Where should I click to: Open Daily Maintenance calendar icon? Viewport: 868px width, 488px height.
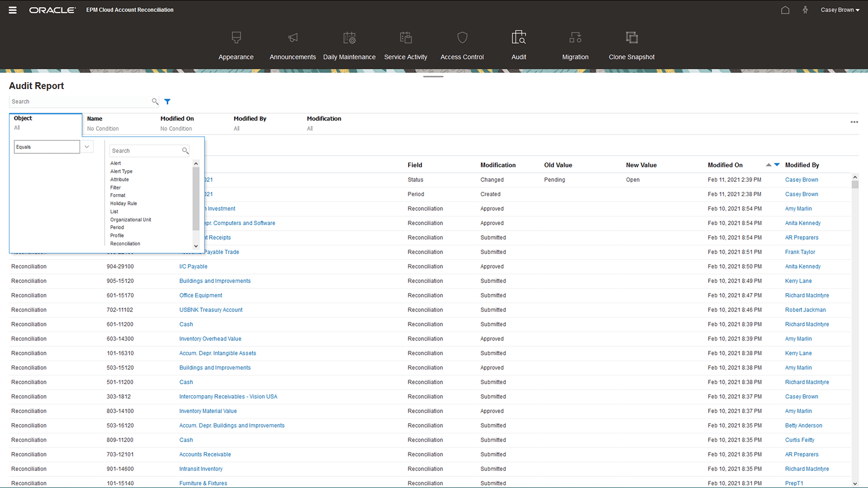(x=349, y=38)
